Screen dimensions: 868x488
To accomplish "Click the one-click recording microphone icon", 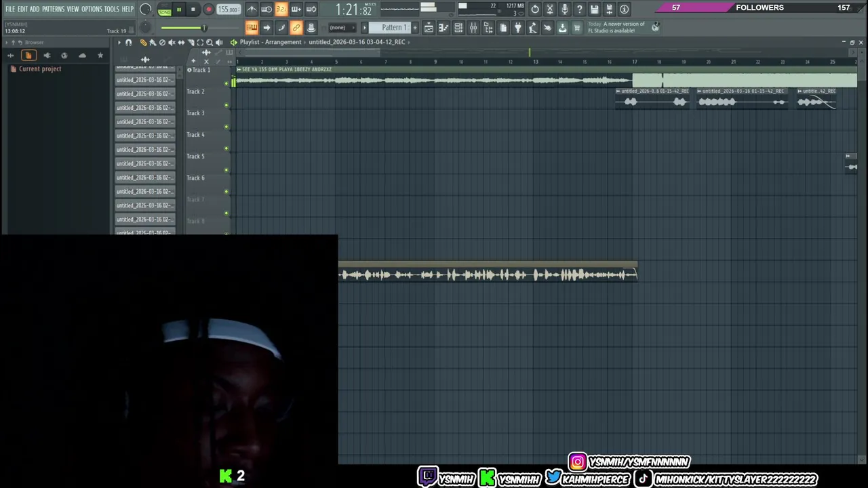I will point(565,9).
